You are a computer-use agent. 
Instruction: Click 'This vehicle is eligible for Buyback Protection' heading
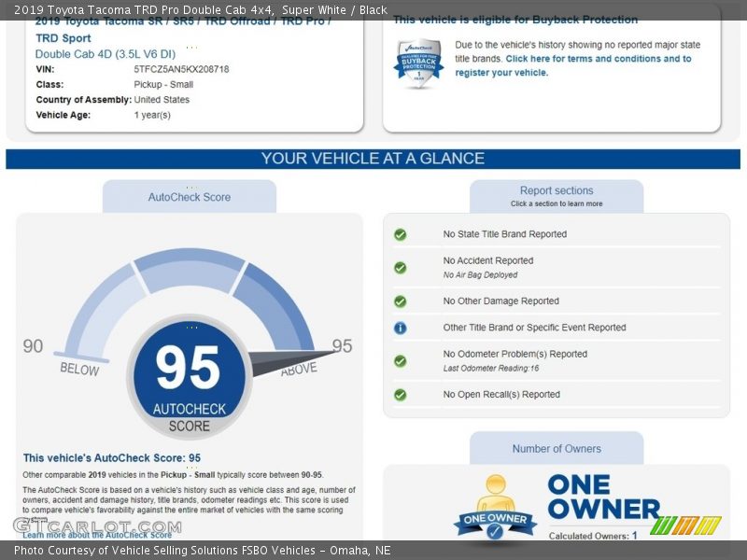(515, 20)
